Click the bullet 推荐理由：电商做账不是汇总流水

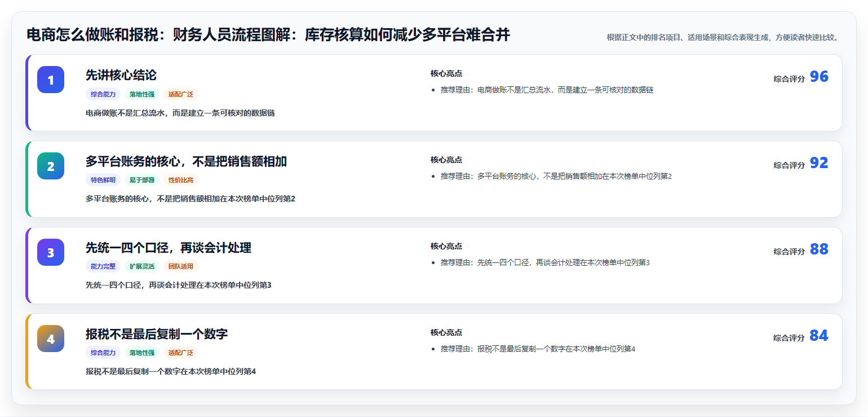547,90
